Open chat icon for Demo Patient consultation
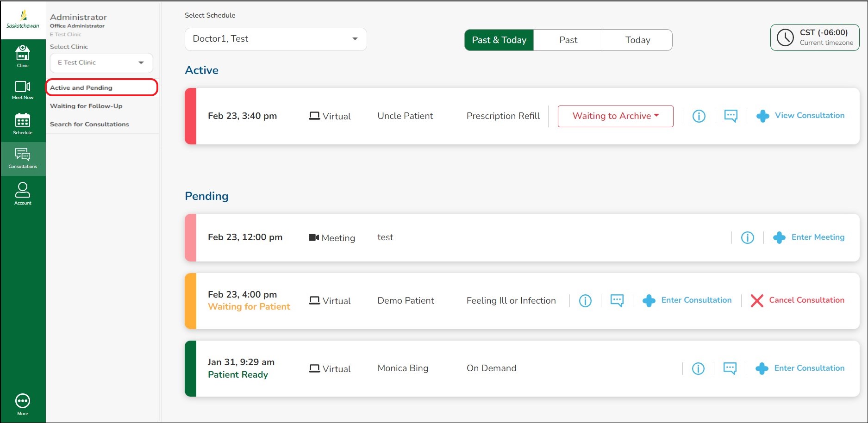Viewport: 868px width, 423px height. [x=617, y=300]
